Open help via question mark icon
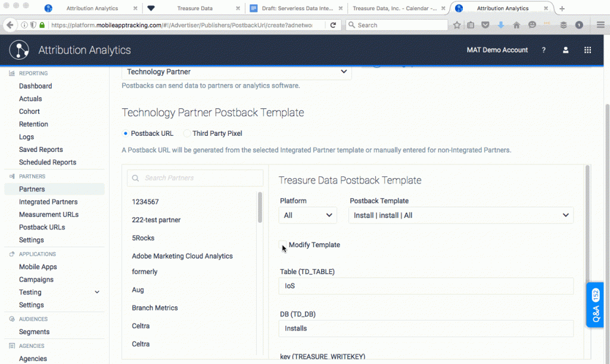This screenshot has width=610, height=364. [543, 50]
